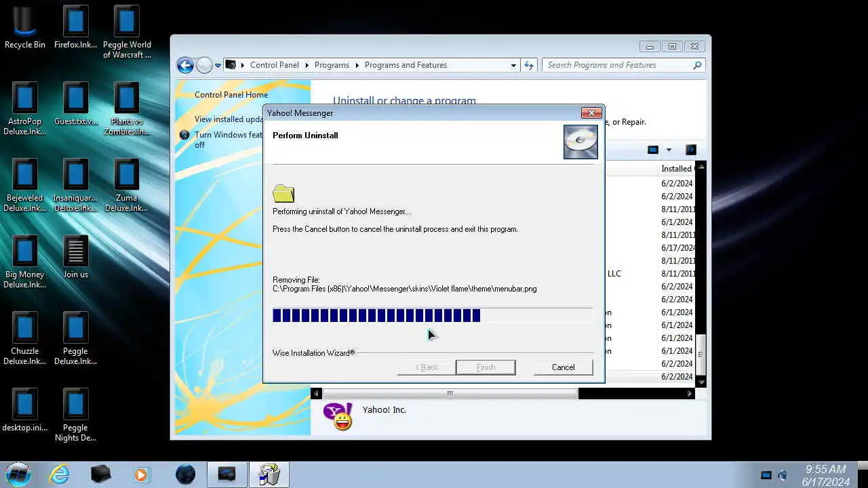The width and height of the screenshot is (868, 488).
Task: Click the search magnifier icon
Action: click(697, 65)
